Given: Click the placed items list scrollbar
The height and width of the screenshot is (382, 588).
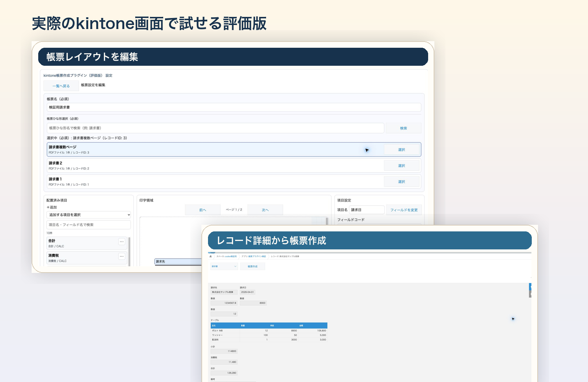Looking at the screenshot, I should point(129,251).
